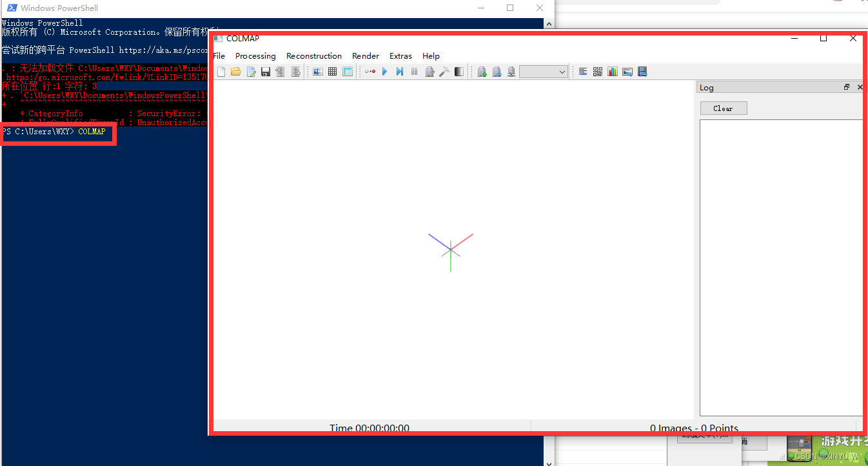The image size is (868, 466).
Task: Open Database management table icon
Action: click(x=348, y=72)
